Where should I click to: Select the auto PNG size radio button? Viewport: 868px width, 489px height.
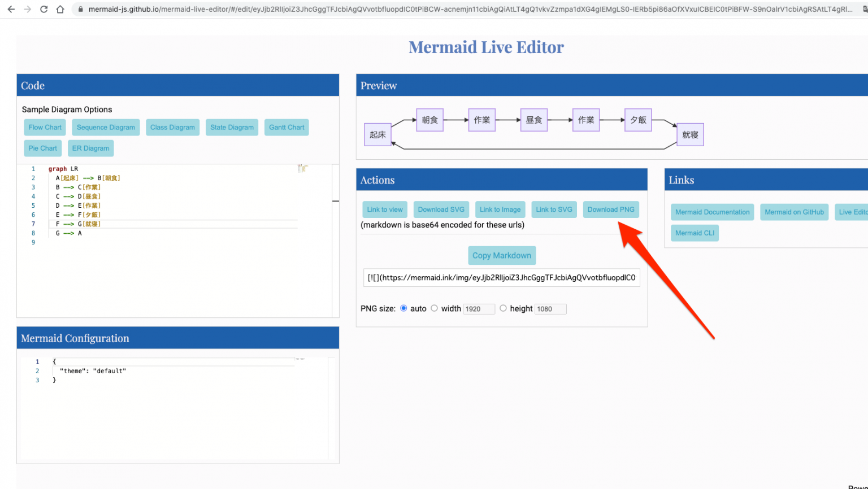pyautogui.click(x=403, y=308)
